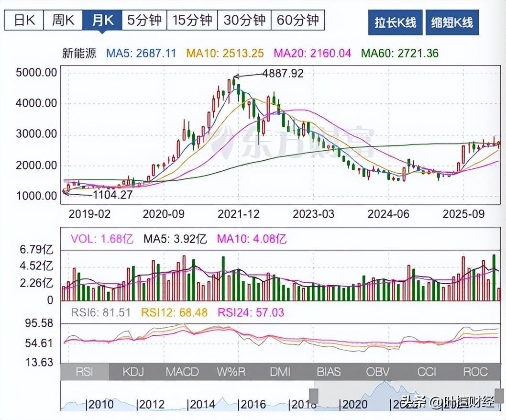This screenshot has height=420, width=506.
Task: Switch to the 日K daily chart tab
Action: pos(24,20)
